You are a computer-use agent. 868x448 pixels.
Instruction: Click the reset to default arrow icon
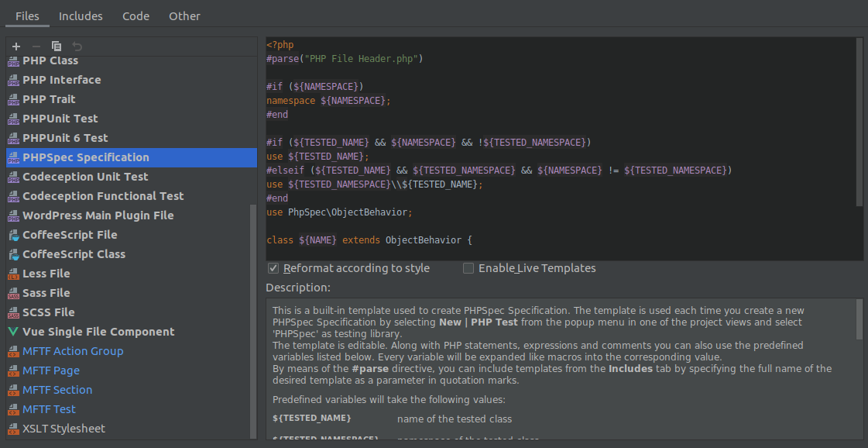(77, 47)
